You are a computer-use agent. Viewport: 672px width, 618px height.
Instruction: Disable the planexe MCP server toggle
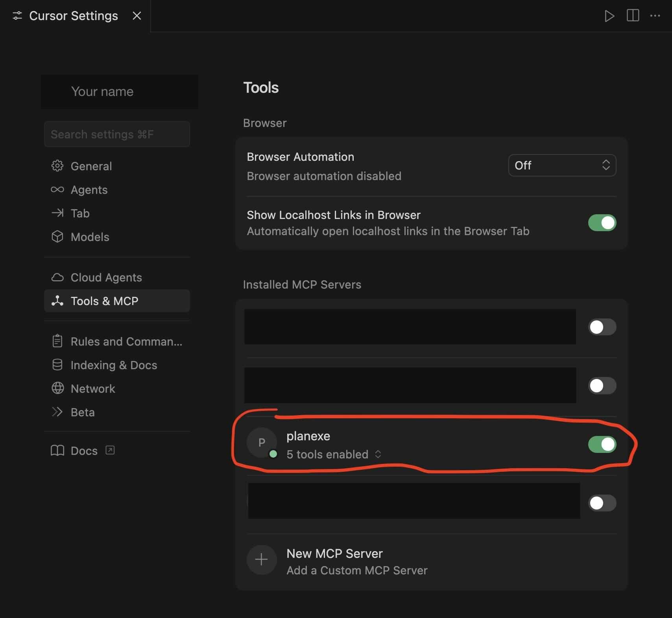[602, 444]
